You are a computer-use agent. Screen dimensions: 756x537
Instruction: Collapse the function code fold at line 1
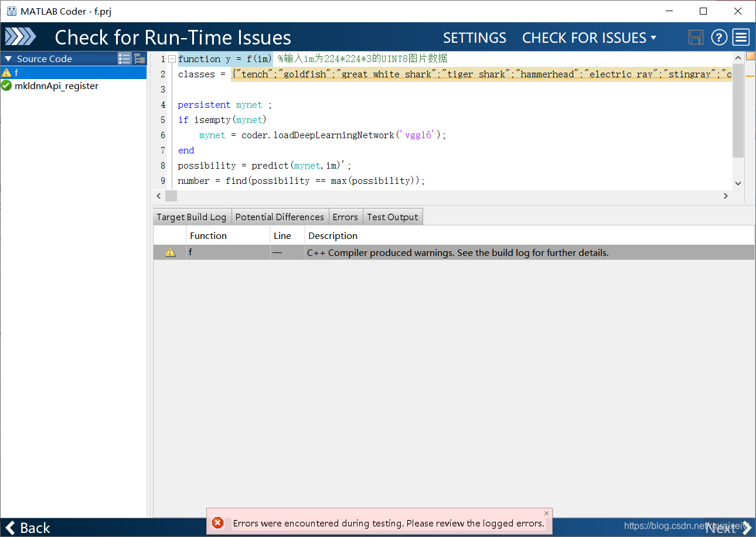click(172, 59)
